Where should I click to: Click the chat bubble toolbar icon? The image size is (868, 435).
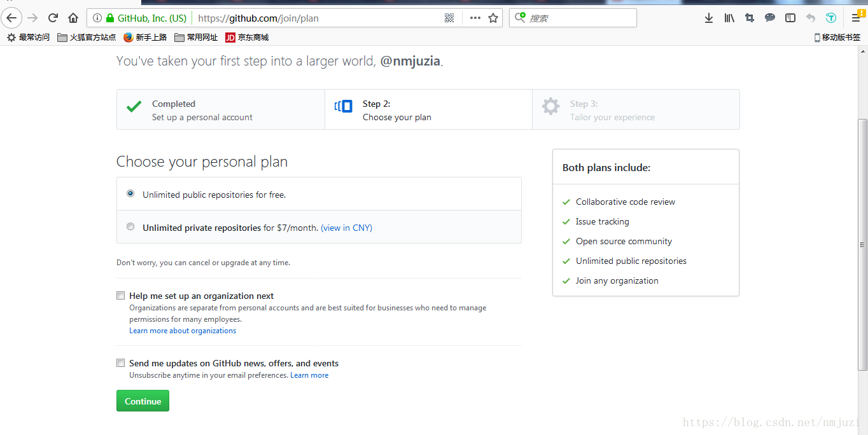pyautogui.click(x=770, y=18)
